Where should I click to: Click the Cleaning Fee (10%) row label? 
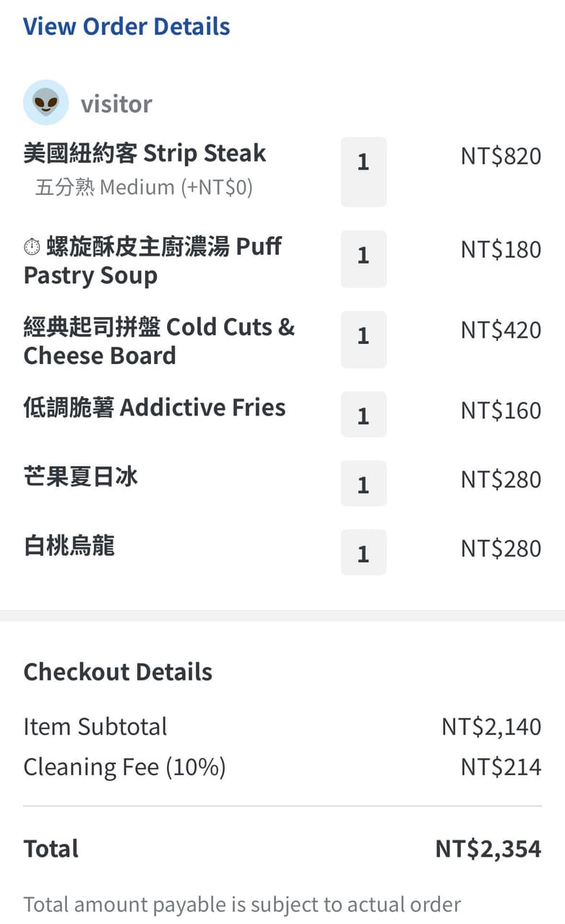click(x=124, y=767)
